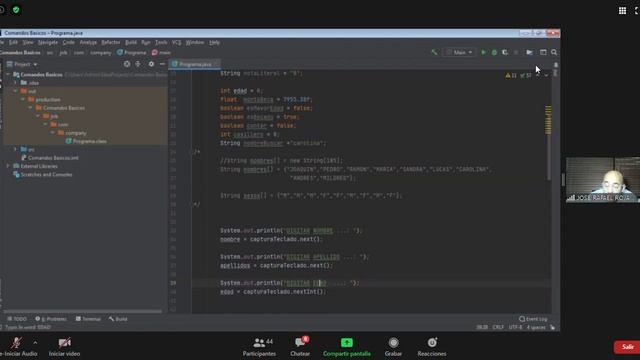This screenshot has height=360, width=640.
Task: Open audio options caret next to microphone
Action: click(x=35, y=342)
